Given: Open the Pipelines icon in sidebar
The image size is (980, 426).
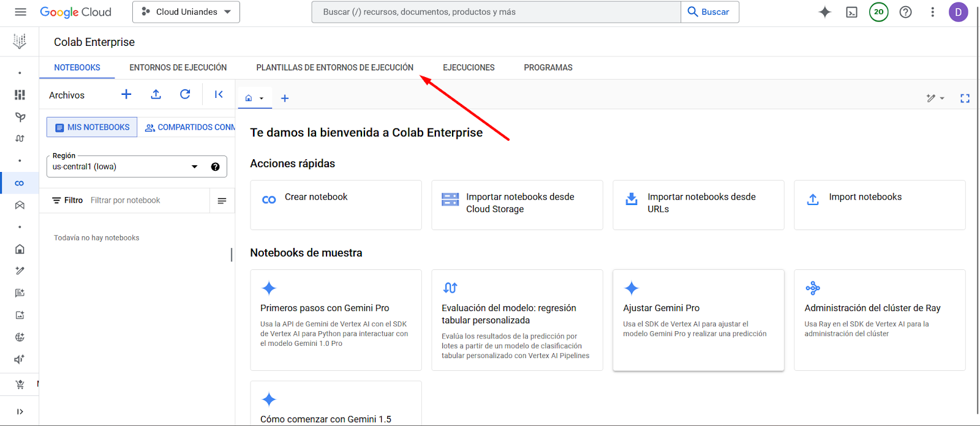Looking at the screenshot, I should coord(20,138).
